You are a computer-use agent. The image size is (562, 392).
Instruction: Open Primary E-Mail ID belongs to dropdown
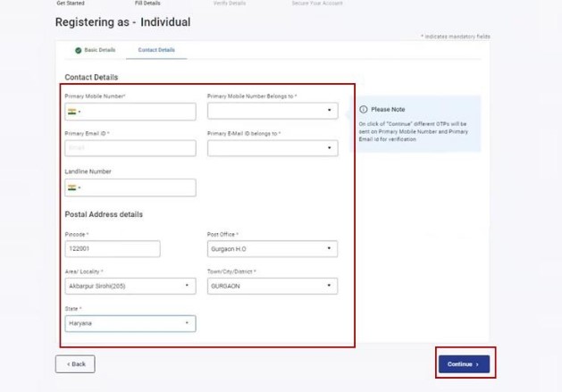point(273,148)
